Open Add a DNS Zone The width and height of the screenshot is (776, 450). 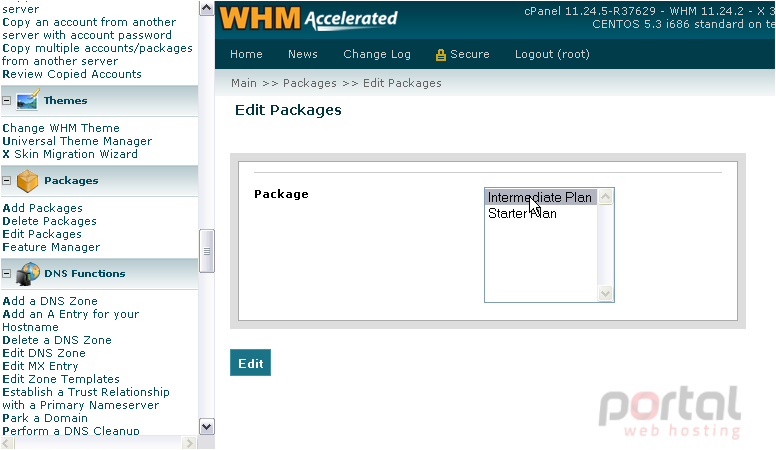click(x=50, y=301)
